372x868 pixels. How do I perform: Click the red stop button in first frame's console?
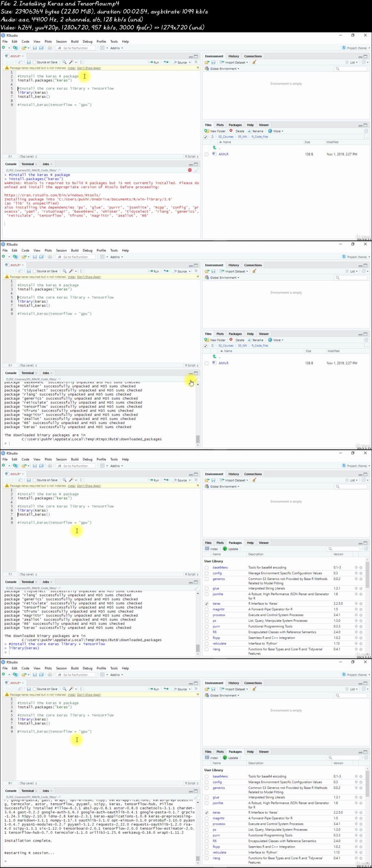tap(190, 170)
